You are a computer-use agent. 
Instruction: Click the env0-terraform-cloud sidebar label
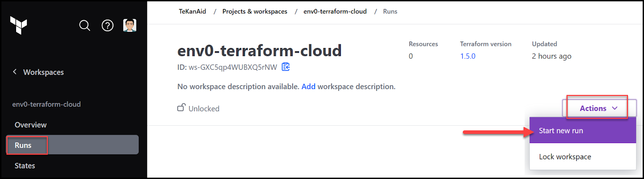point(46,104)
